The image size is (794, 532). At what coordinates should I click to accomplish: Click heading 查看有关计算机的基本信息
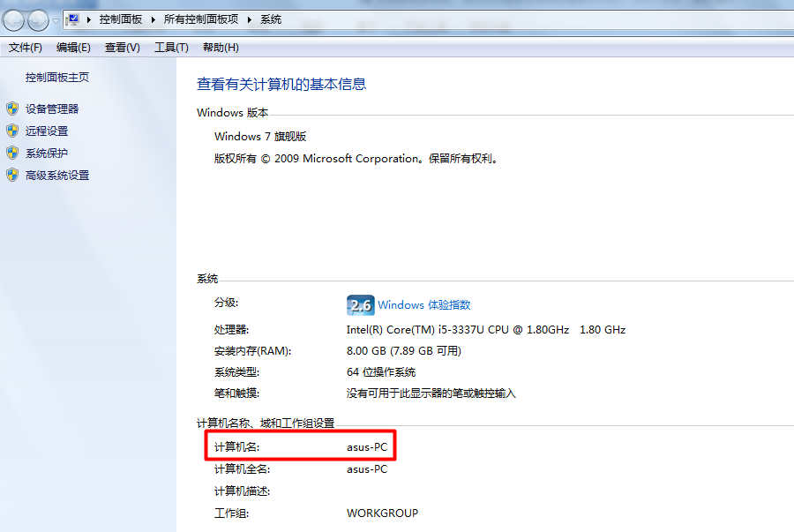(x=281, y=84)
